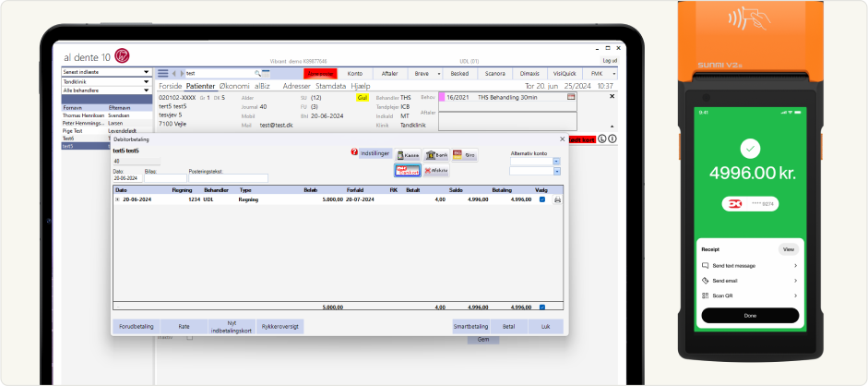Click the Afskriv write-off icon
The height and width of the screenshot is (386, 868).
coord(436,170)
